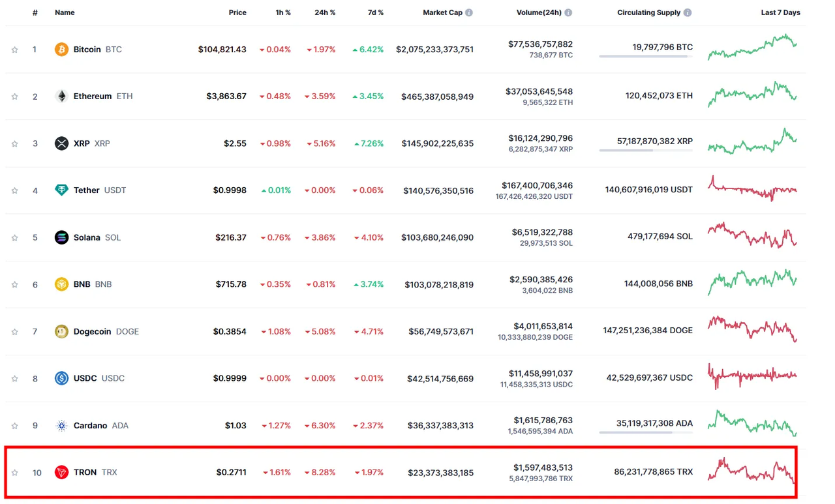
Task: Click the Ethereum coin logo
Action: tap(61, 96)
